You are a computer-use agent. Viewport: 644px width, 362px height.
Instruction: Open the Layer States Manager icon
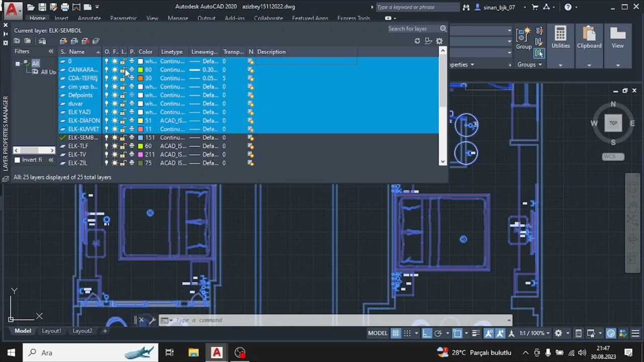pos(42,41)
